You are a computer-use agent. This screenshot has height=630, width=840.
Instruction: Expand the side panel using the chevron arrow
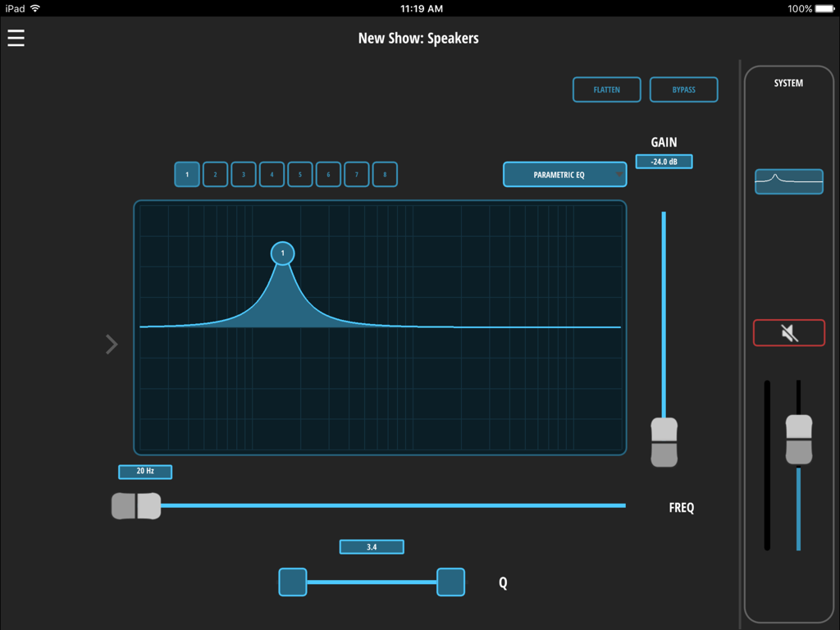pyautogui.click(x=112, y=344)
